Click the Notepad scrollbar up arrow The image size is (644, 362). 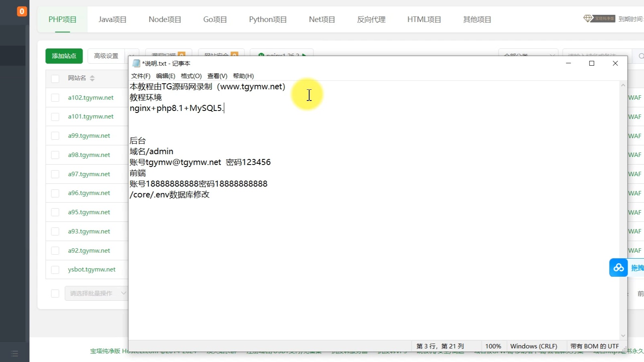pos(623,85)
